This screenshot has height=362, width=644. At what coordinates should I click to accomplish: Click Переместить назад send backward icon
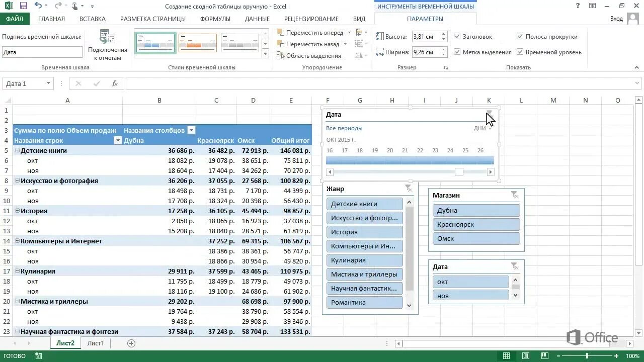281,44
